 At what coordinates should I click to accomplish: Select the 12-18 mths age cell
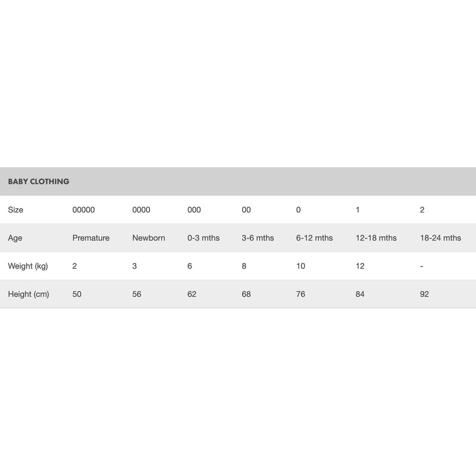pyautogui.click(x=376, y=238)
